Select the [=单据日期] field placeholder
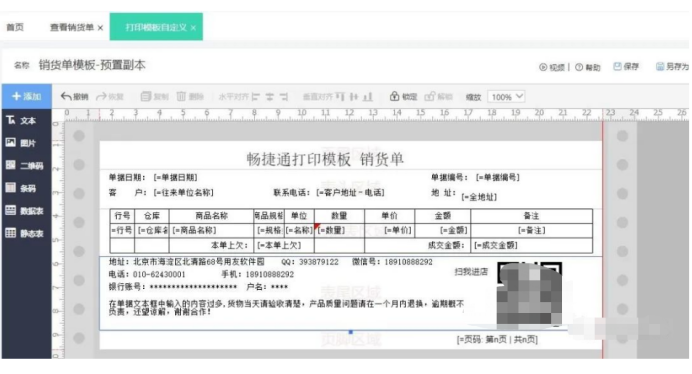Viewport: 692px width, 374px height. tap(176, 178)
